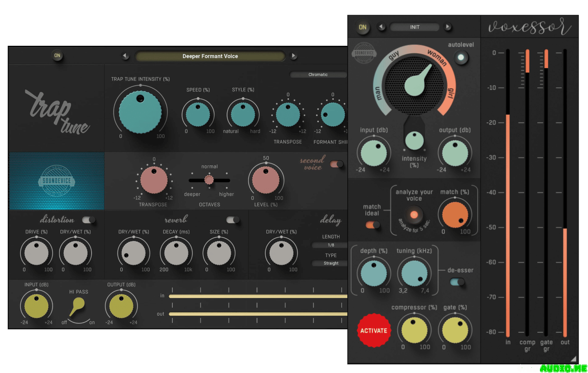Go to previous preset in Trap Tune
Screen dimensions: 588x373
(x=125, y=56)
